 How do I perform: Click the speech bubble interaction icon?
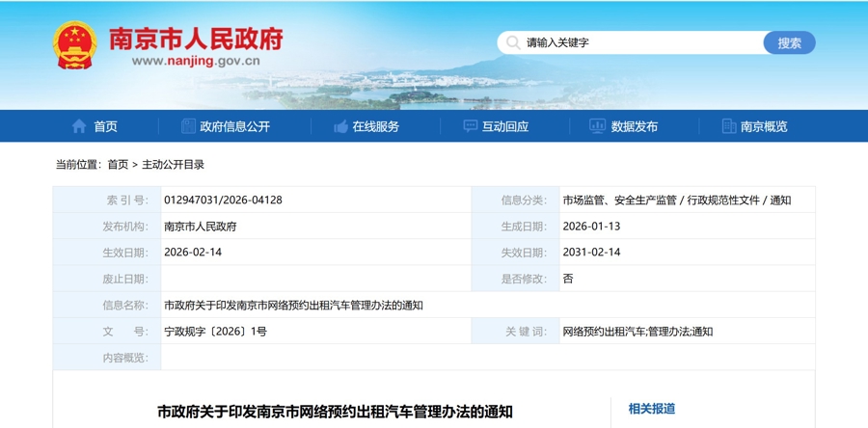point(470,126)
